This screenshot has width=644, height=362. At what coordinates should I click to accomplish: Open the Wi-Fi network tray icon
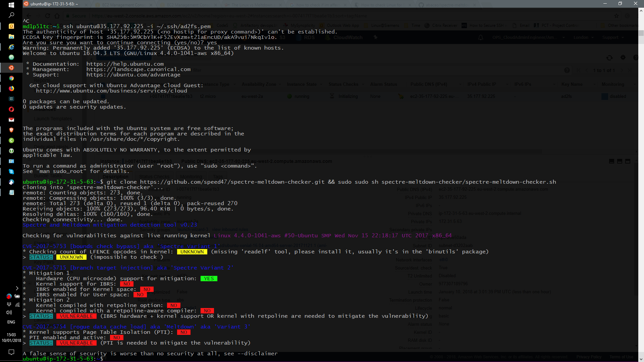[x=17, y=304]
